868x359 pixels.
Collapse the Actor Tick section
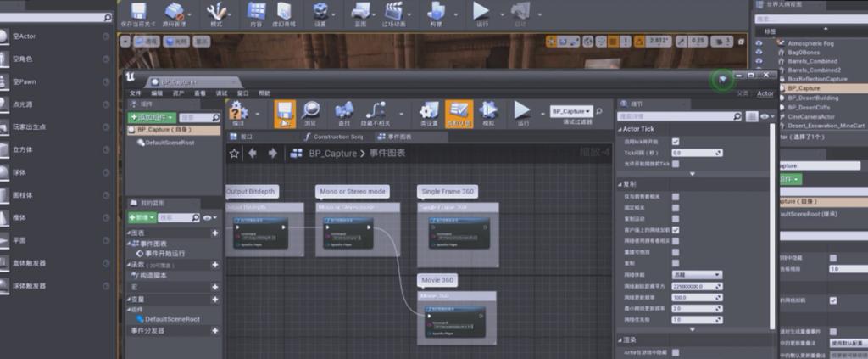click(x=620, y=129)
